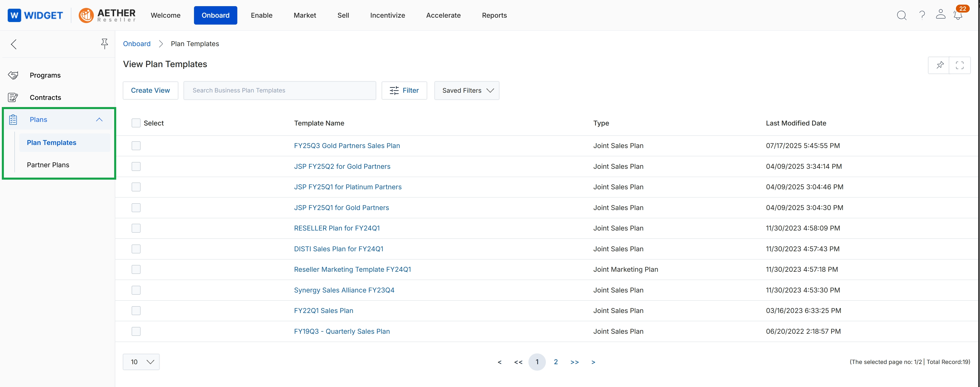Click the Contracts document icon

pyautogui.click(x=13, y=97)
